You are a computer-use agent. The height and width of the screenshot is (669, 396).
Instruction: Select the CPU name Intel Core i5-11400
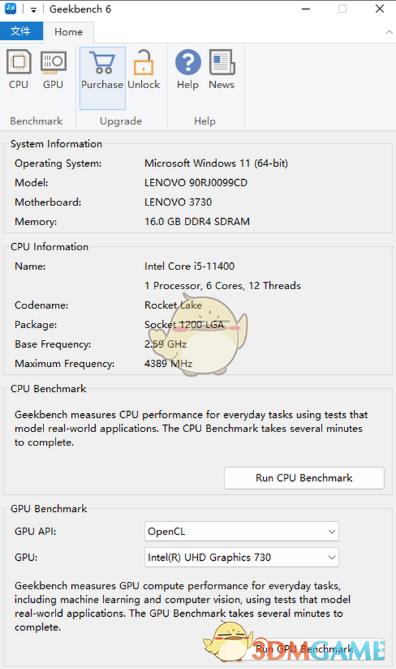point(189,266)
